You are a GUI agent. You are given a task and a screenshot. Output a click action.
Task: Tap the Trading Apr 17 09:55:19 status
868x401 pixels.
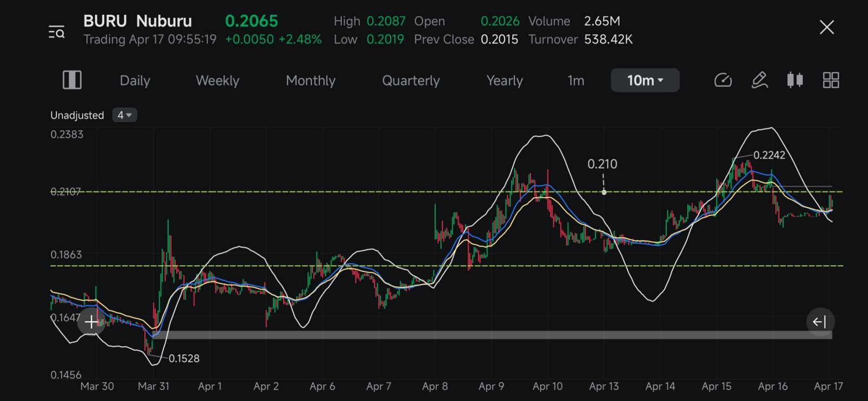coord(150,40)
